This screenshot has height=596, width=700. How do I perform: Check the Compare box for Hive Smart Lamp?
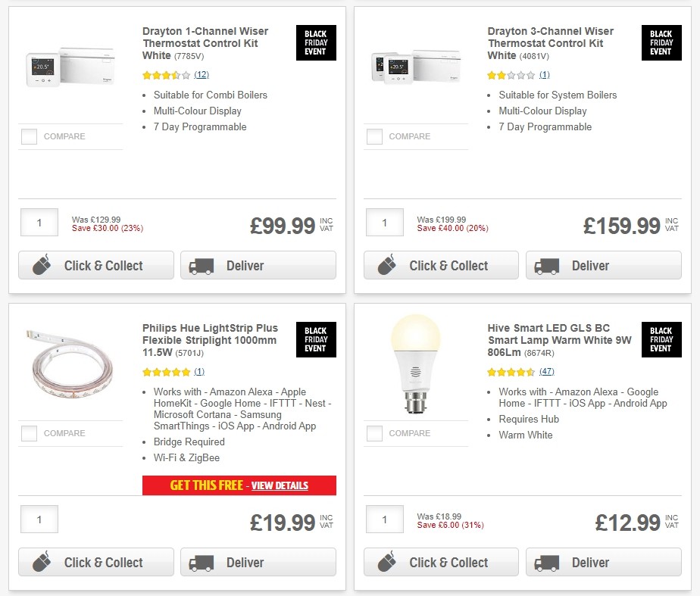point(373,433)
